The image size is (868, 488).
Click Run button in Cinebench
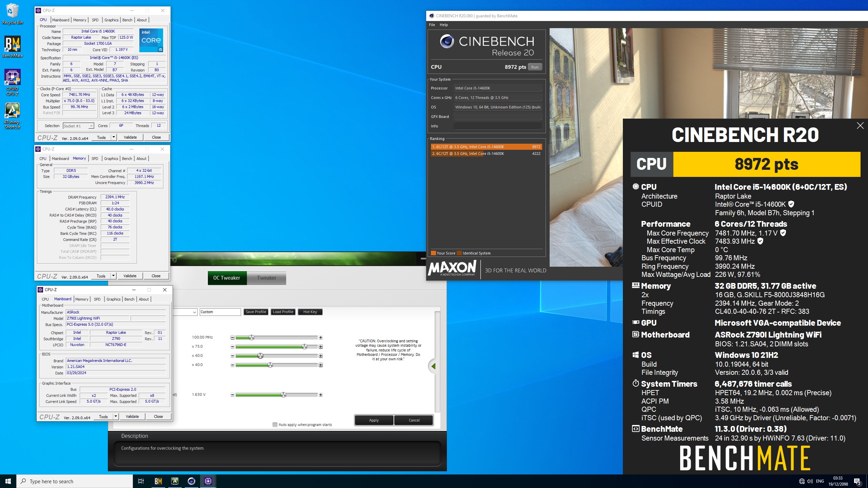[x=535, y=67]
